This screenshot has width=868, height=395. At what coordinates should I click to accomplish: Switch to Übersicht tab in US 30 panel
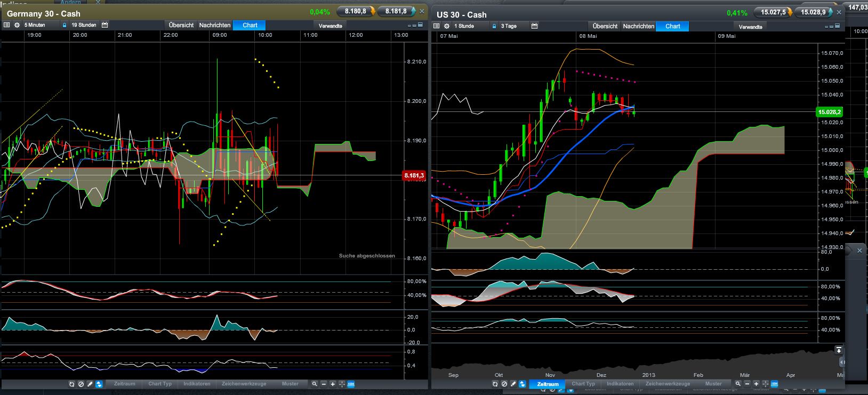605,26
